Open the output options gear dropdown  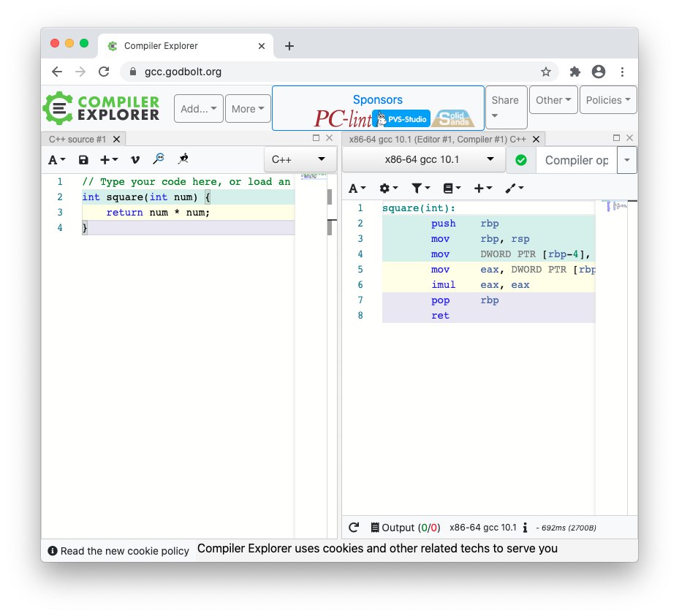(388, 189)
